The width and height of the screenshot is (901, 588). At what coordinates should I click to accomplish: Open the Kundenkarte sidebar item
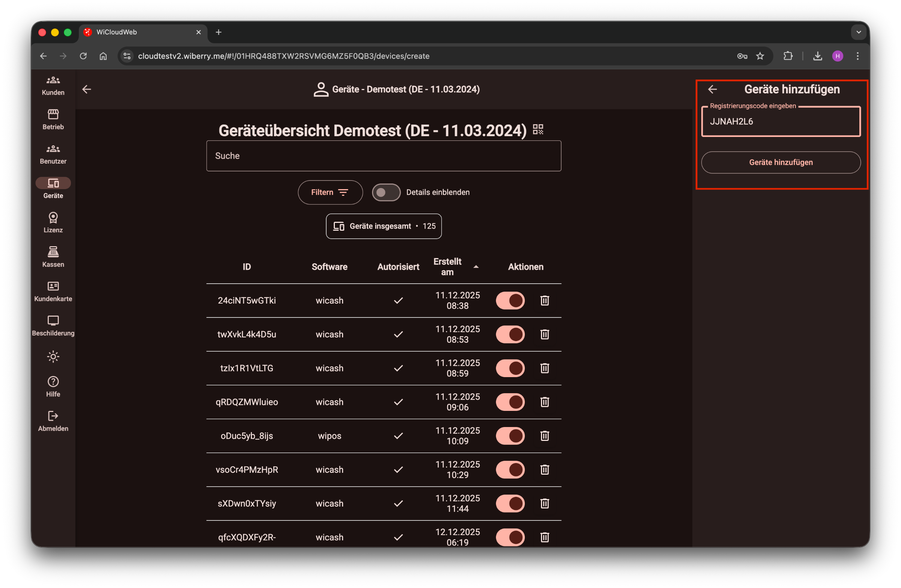[x=53, y=291]
